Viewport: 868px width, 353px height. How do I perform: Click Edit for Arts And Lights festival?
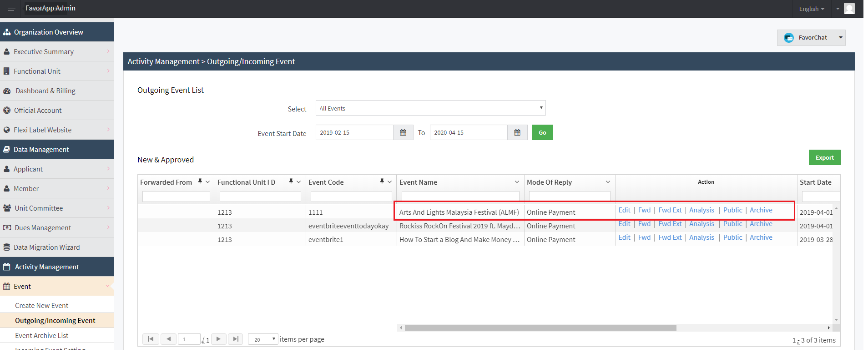(624, 210)
